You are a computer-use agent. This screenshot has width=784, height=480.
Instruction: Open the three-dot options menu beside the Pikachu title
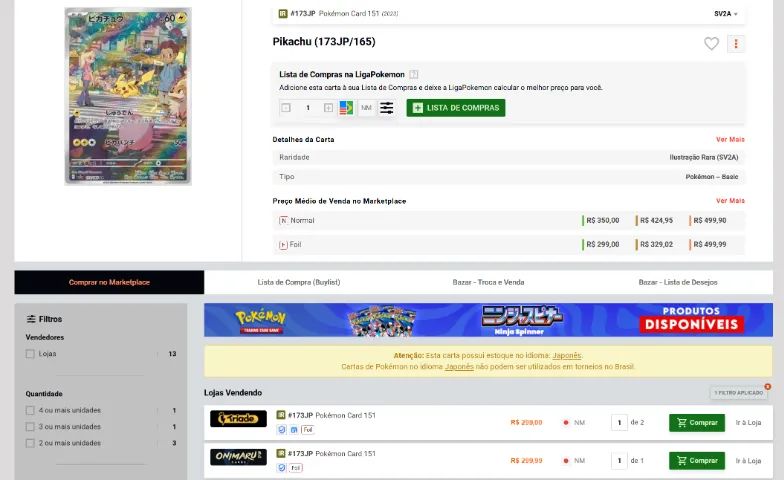[736, 44]
